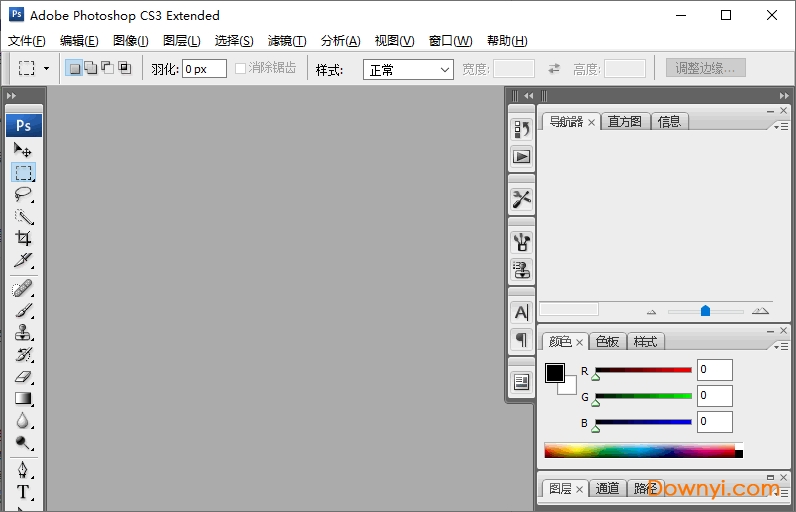
Task: Select the Crop tool
Action: [x=23, y=238]
